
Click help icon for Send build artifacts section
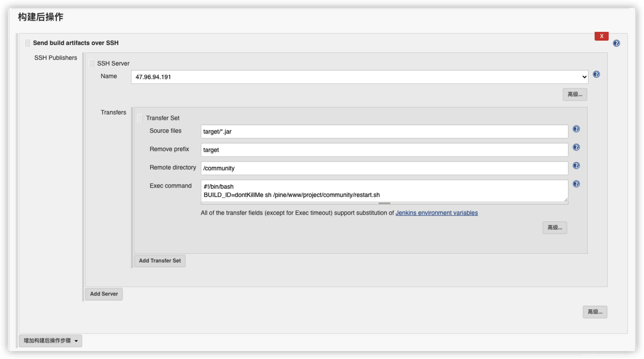click(x=616, y=43)
